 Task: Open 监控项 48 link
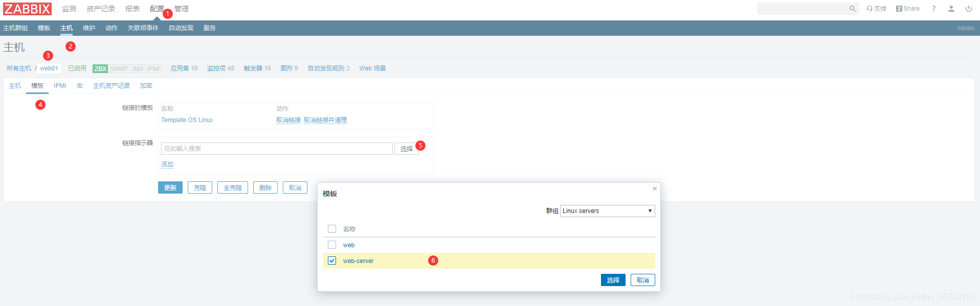pos(220,68)
